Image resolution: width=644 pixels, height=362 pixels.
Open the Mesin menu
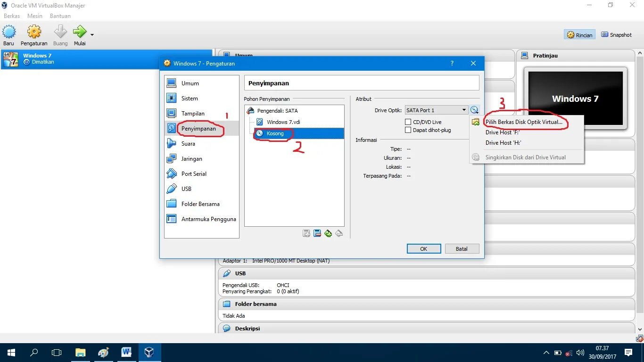35,16
